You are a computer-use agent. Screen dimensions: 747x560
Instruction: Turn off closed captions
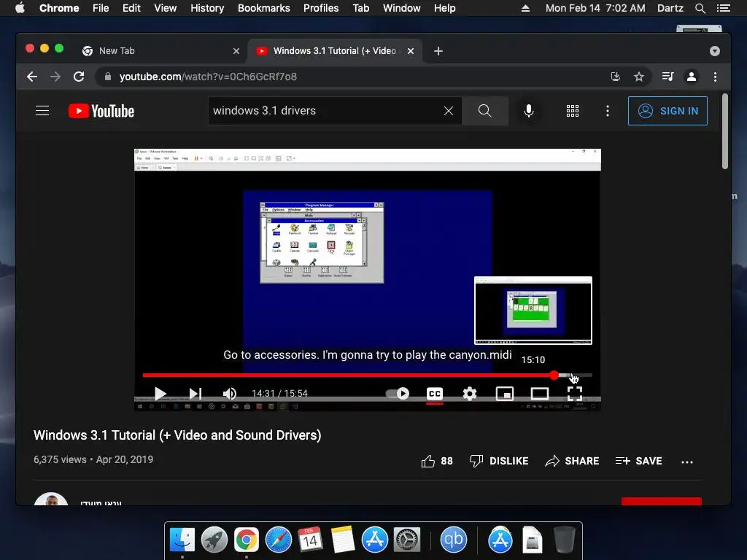435,394
